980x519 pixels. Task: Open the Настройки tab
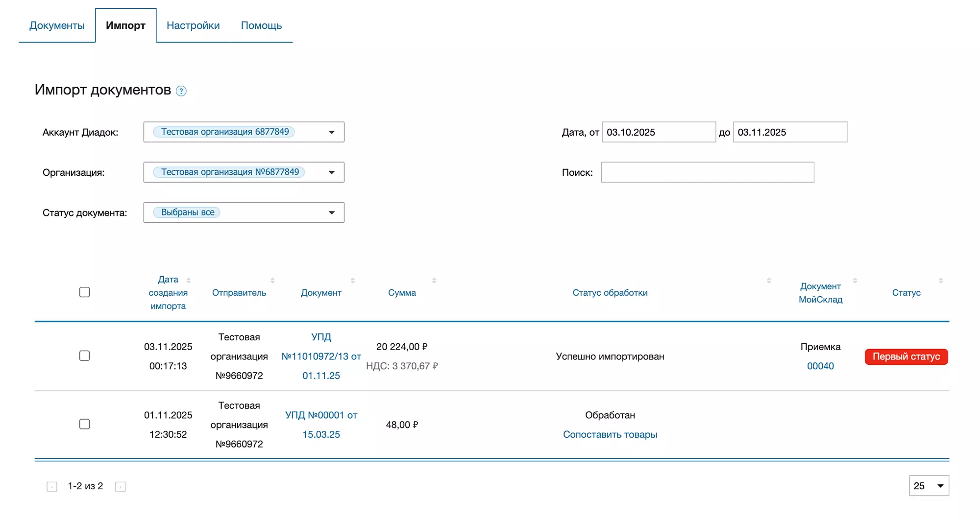tap(193, 25)
